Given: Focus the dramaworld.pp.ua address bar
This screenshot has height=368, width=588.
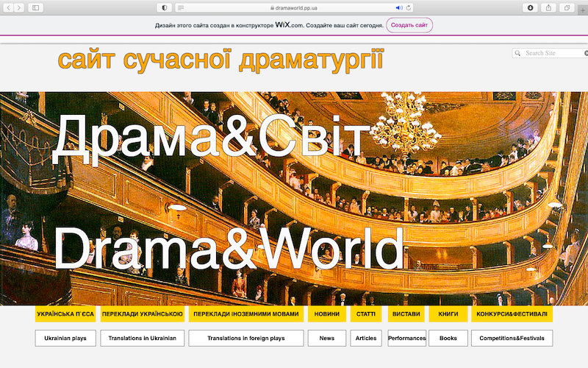Looking at the screenshot, I should click(x=295, y=7).
